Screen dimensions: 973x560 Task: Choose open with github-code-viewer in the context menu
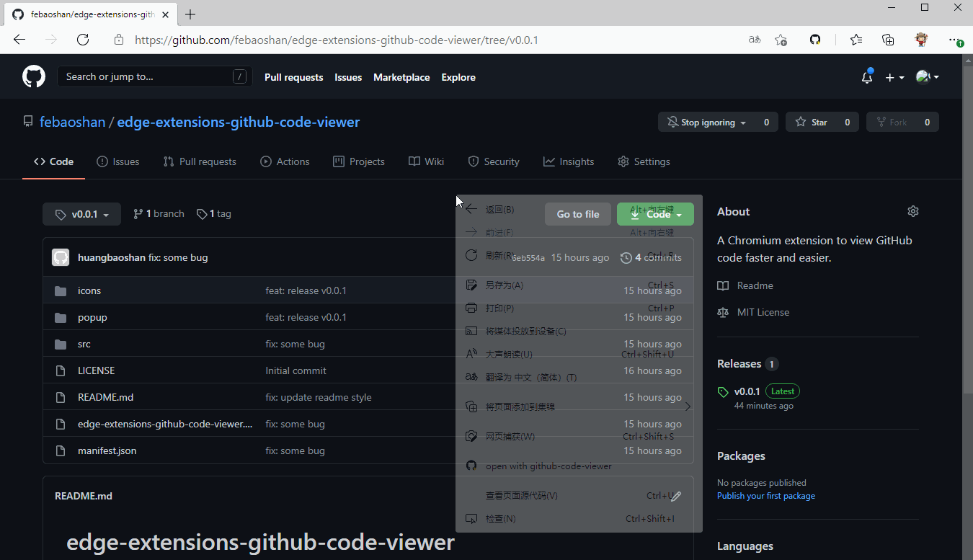coord(579,466)
